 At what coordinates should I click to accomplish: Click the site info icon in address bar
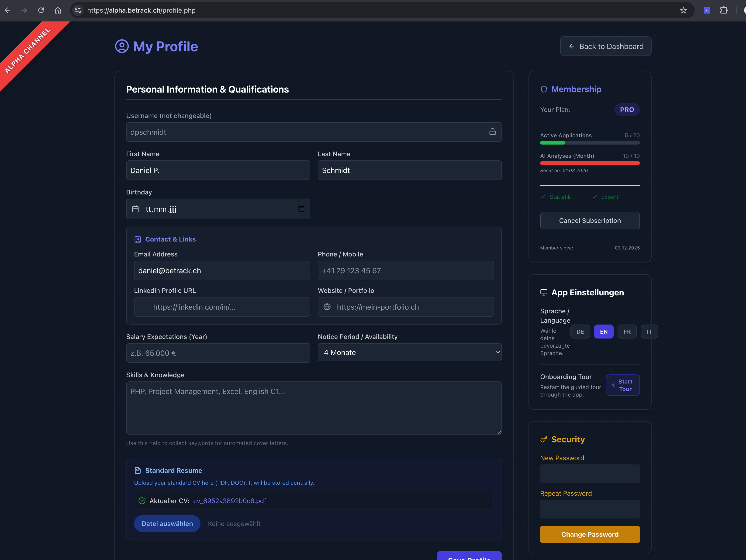pyautogui.click(x=78, y=10)
